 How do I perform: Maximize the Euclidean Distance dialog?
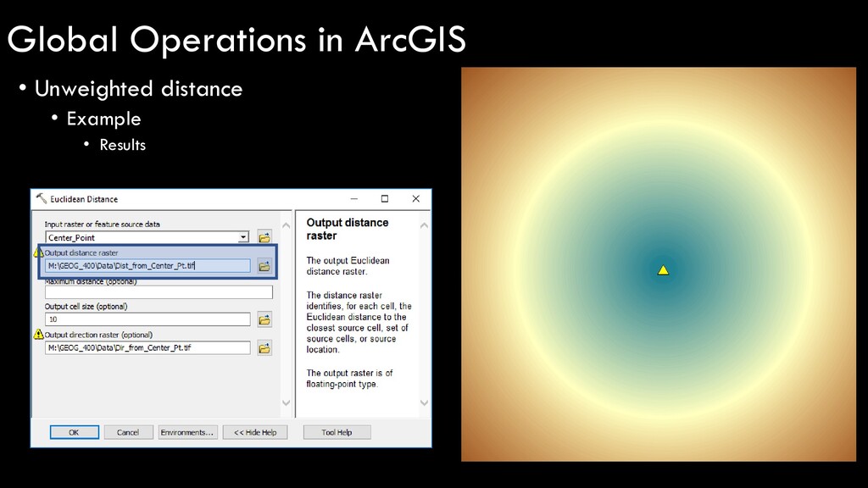coord(385,198)
